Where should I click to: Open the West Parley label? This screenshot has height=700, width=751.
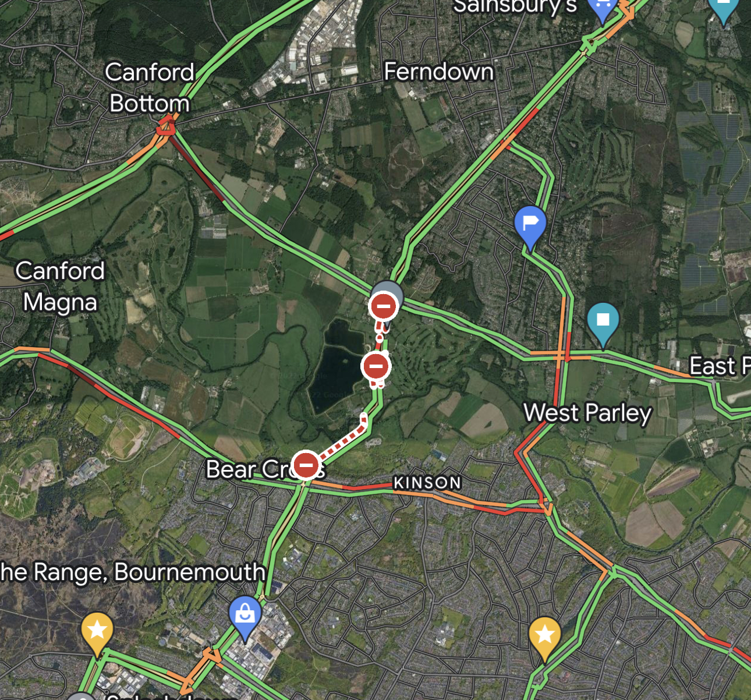(587, 412)
